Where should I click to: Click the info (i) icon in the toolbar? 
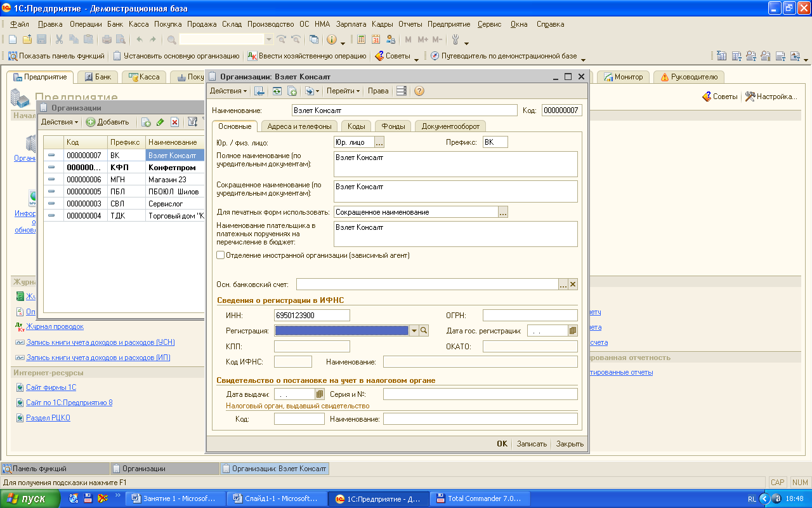pyautogui.click(x=331, y=39)
